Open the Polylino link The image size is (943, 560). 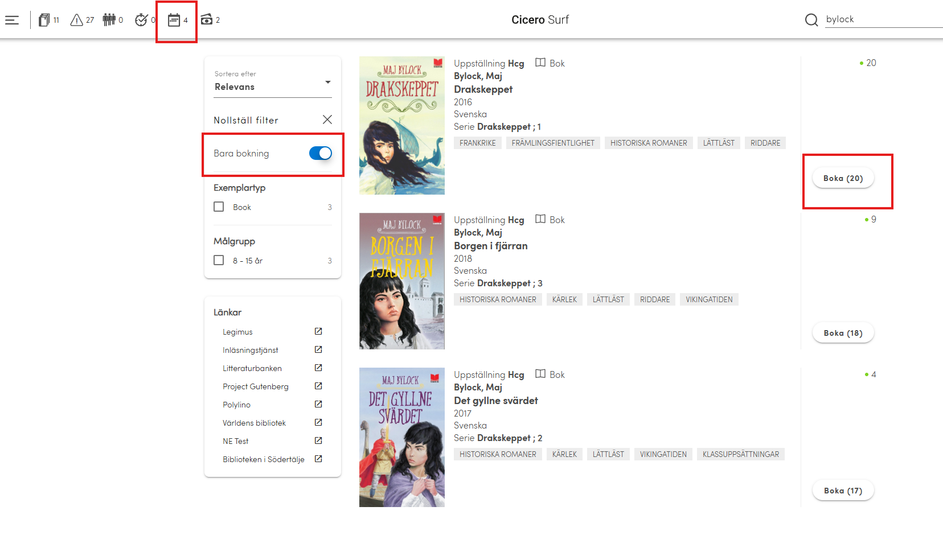236,405
